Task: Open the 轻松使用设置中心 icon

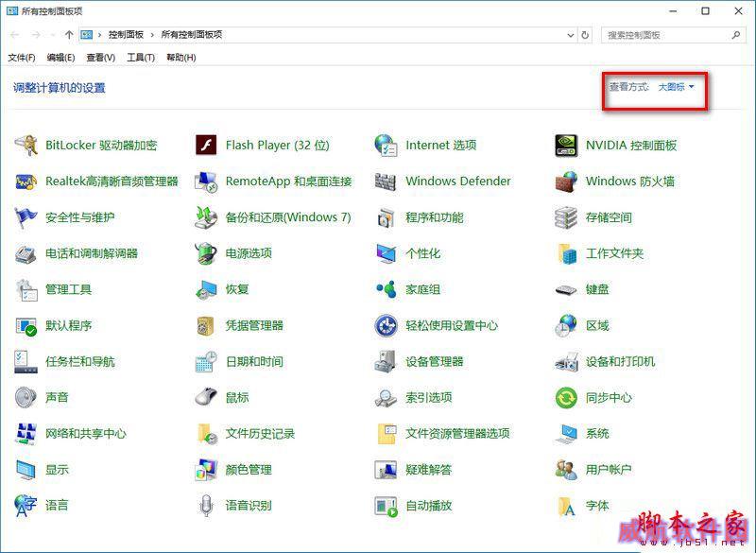Action: click(x=387, y=326)
